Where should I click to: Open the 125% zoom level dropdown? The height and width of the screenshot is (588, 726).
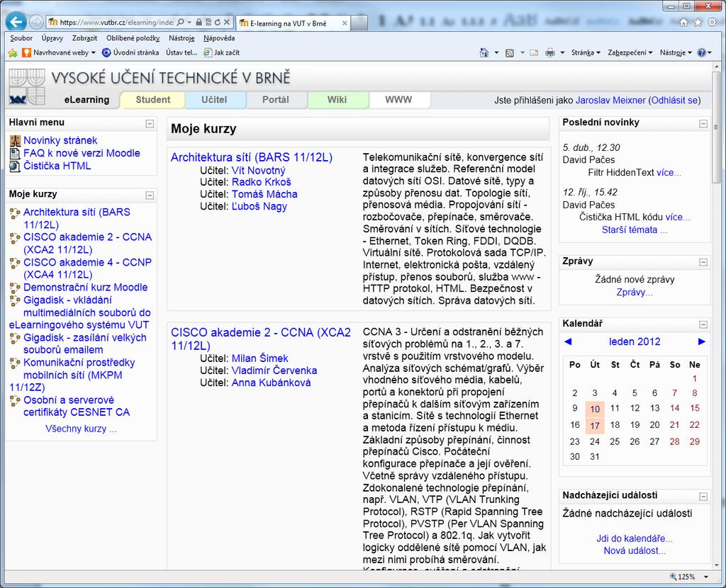[x=706, y=577]
